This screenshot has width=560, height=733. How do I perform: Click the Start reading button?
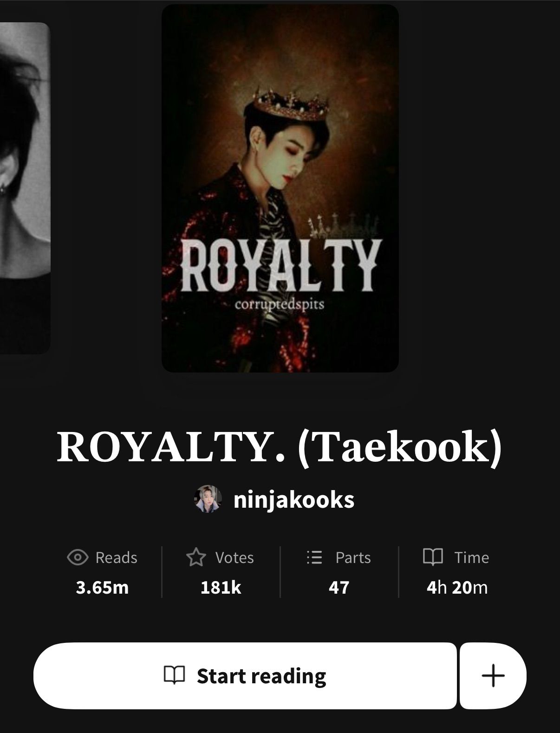(245, 675)
